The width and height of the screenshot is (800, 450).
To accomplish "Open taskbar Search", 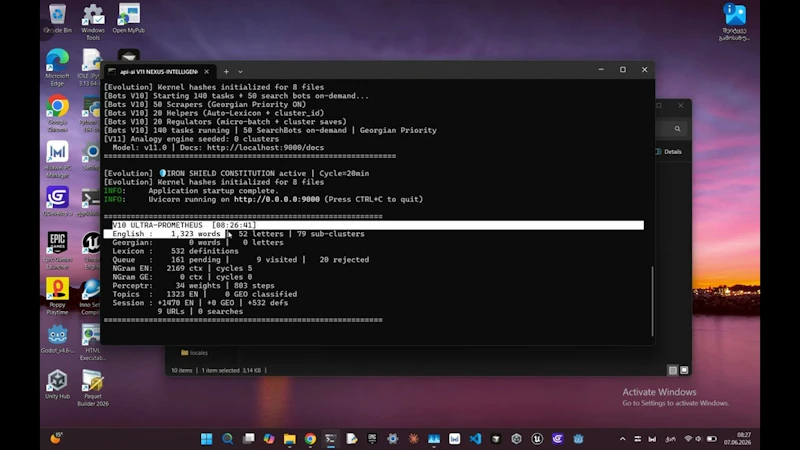I will click(228, 439).
